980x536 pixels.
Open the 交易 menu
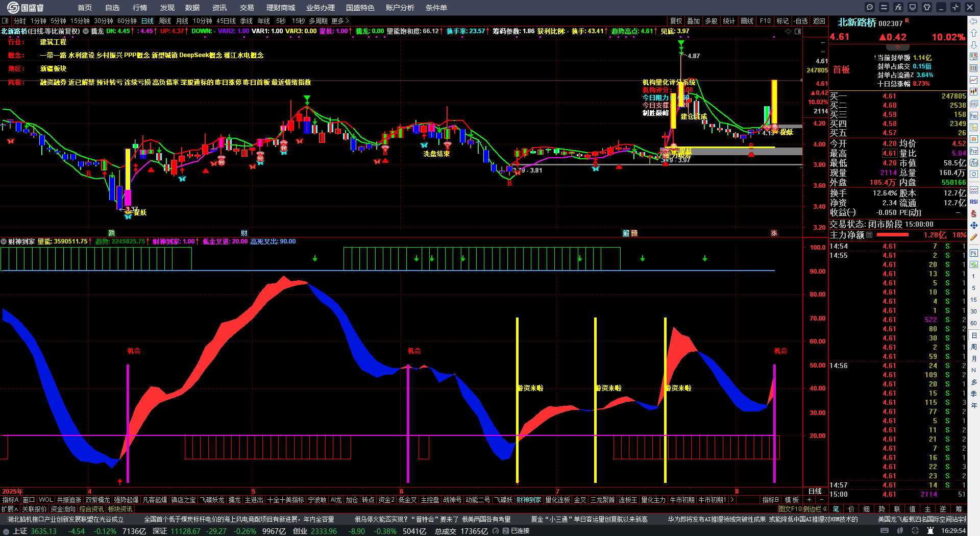click(x=247, y=8)
